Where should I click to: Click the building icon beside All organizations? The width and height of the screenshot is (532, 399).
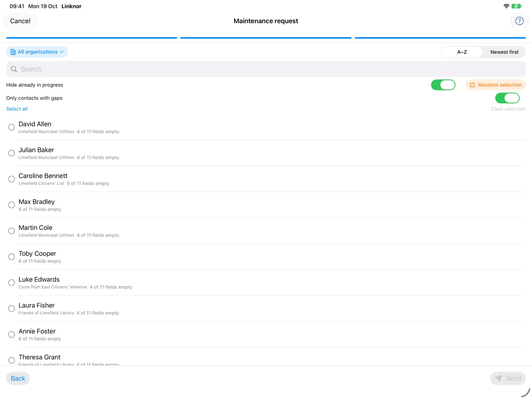[x=13, y=52]
